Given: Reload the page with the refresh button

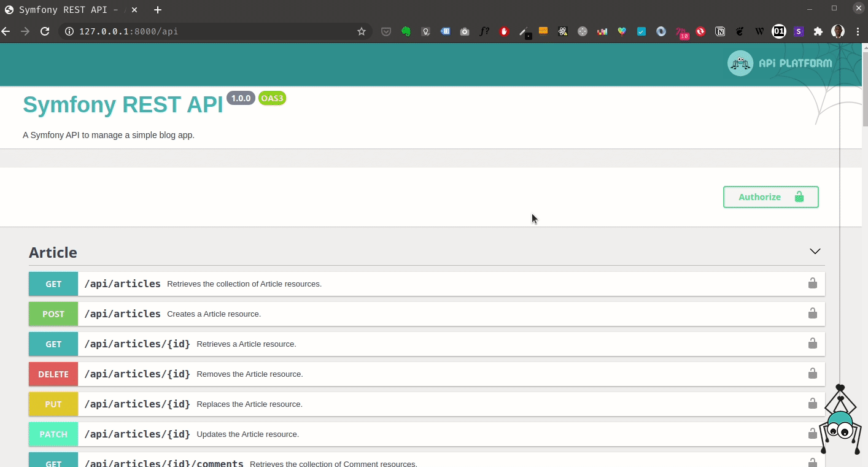Looking at the screenshot, I should point(45,31).
